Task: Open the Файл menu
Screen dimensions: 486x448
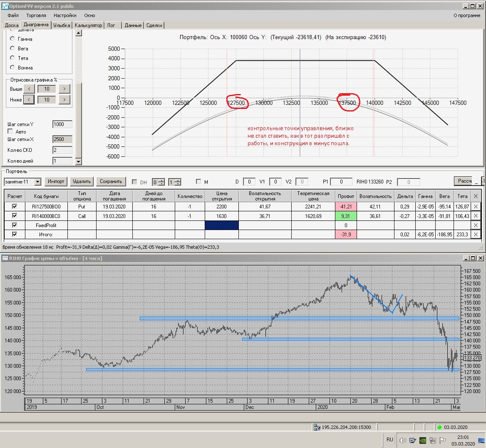Action: tap(13, 15)
